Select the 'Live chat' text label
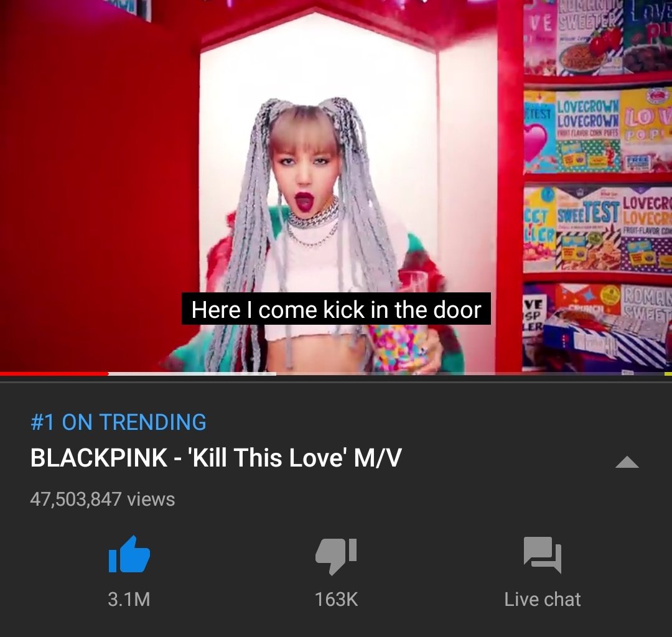672x637 pixels. (x=542, y=599)
